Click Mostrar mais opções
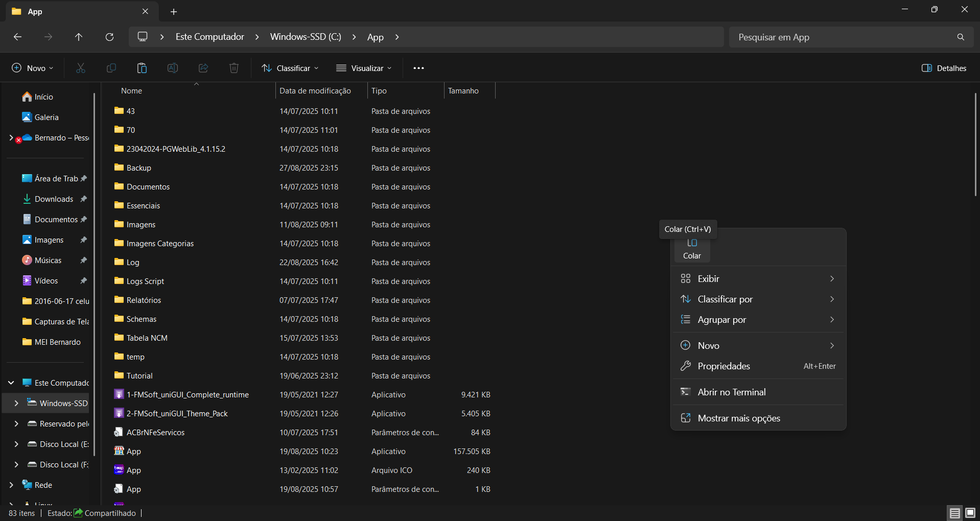The width and height of the screenshot is (980, 521). click(738, 418)
